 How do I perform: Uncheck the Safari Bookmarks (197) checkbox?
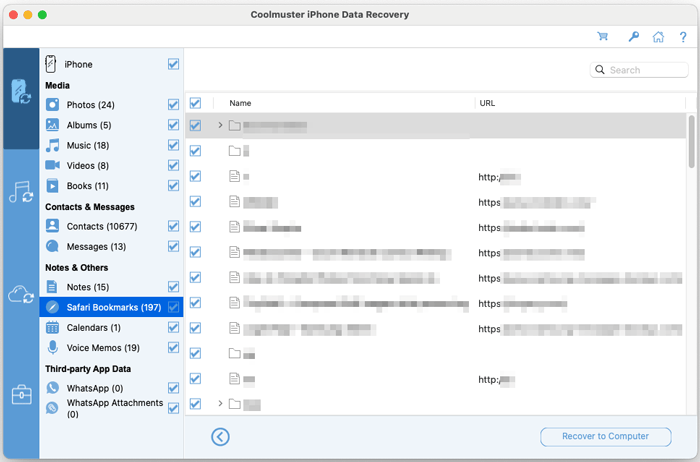tap(173, 307)
